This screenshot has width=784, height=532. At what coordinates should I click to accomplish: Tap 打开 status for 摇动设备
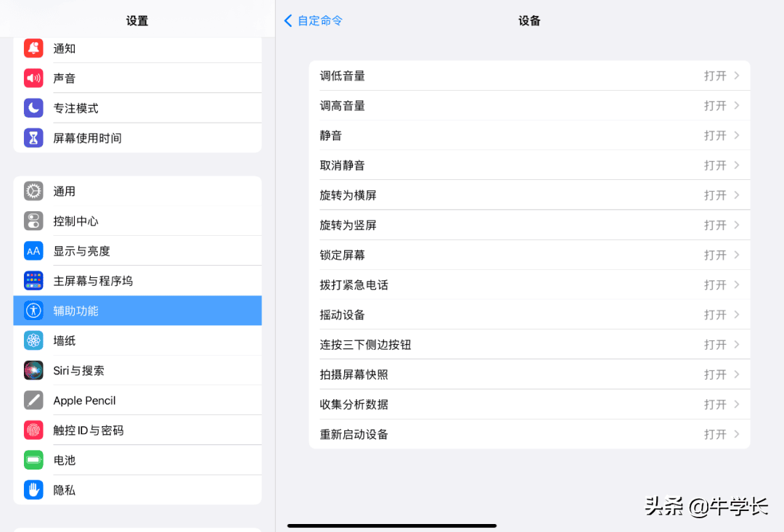tap(714, 315)
